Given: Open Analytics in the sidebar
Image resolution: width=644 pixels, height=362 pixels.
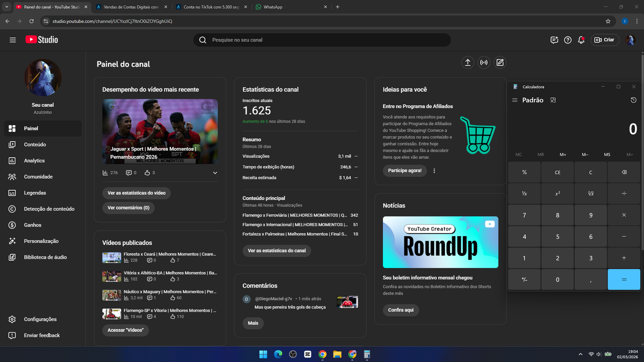Looking at the screenshot, I should coord(34,160).
